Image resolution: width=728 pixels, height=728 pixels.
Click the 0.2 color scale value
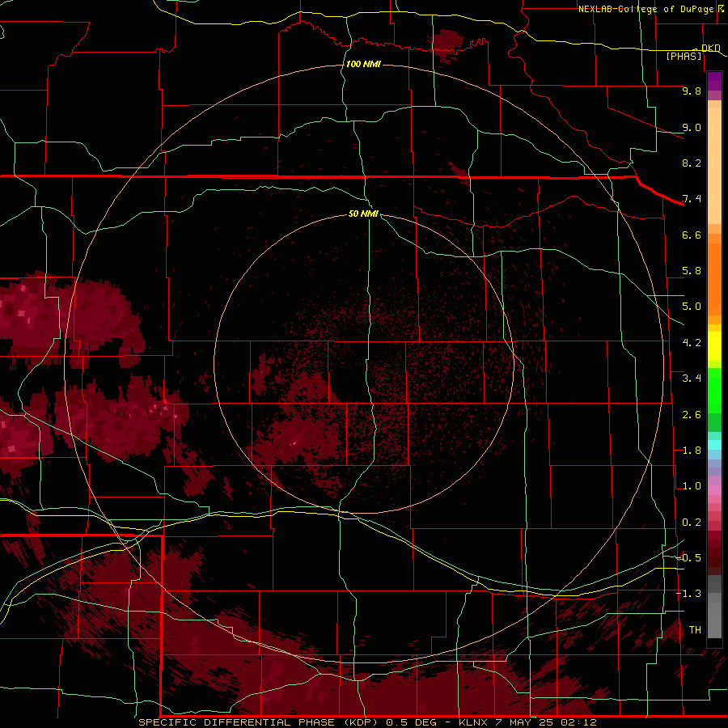point(692,523)
